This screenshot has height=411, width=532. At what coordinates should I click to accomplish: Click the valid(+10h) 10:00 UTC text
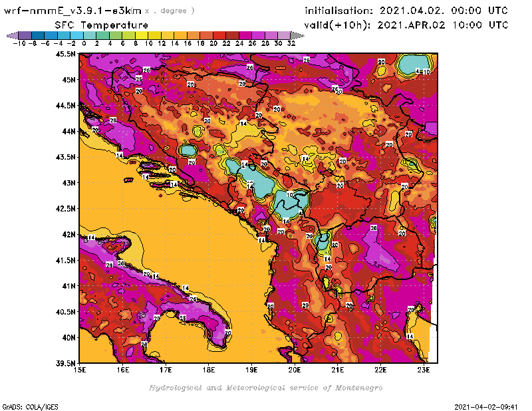406,25
